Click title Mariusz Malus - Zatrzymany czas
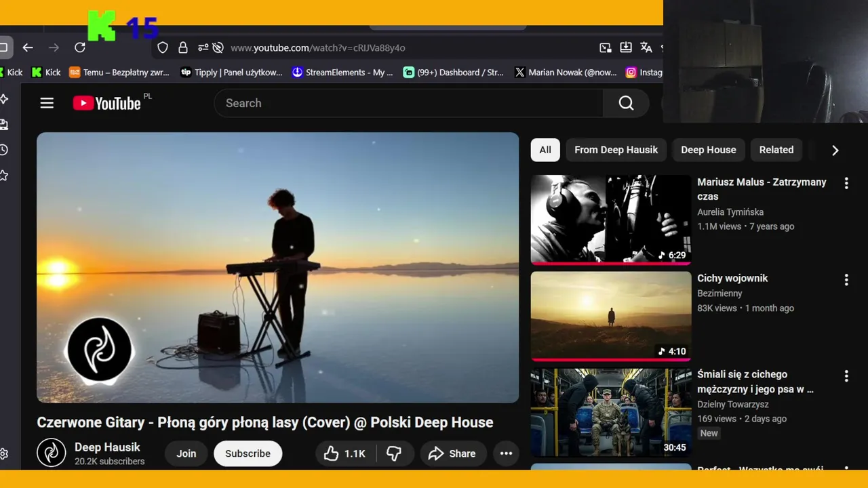Screen dimensions: 868x488 click(x=762, y=189)
